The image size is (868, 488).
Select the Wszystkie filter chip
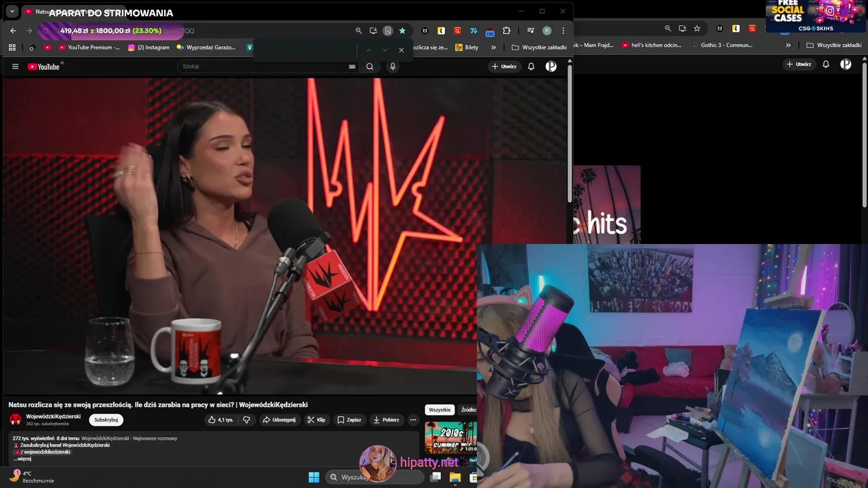(x=439, y=410)
